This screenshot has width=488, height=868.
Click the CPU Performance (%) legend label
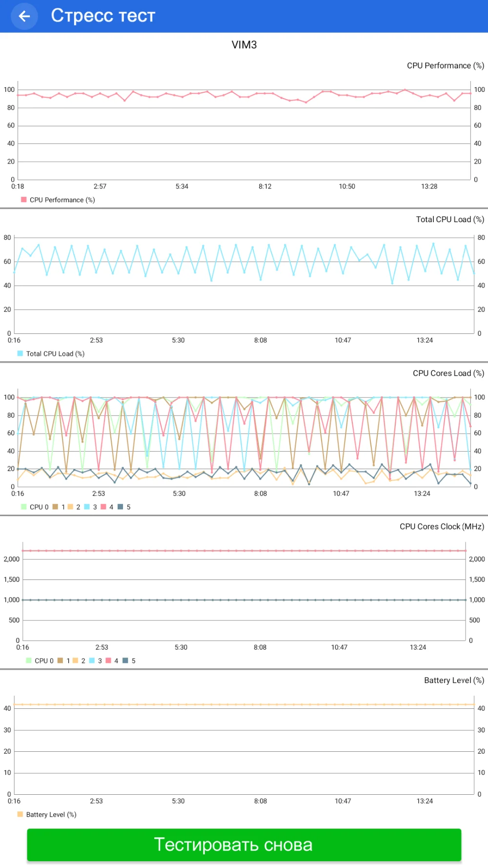click(62, 200)
